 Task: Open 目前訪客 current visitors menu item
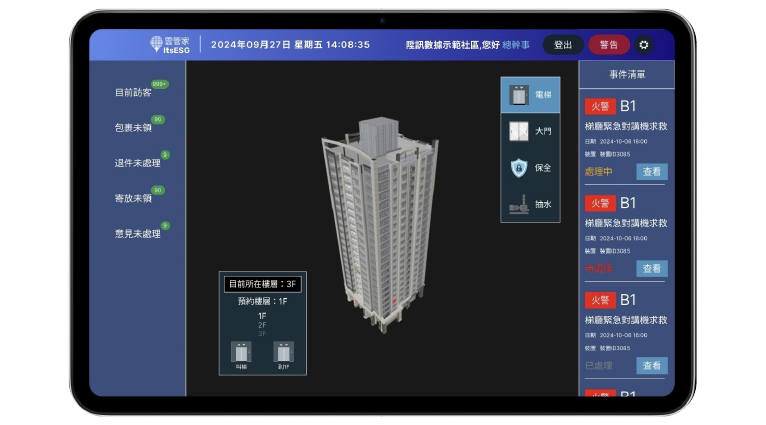coord(133,93)
